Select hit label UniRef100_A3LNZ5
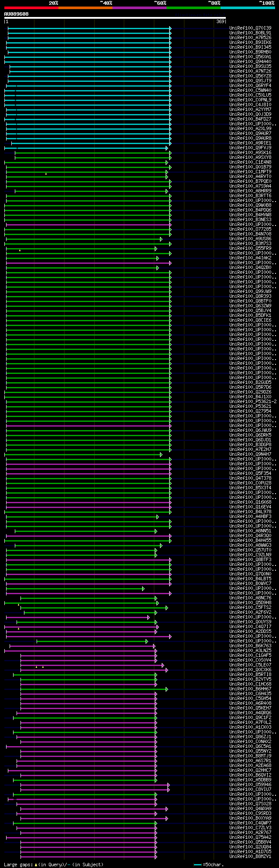 [250, 650]
